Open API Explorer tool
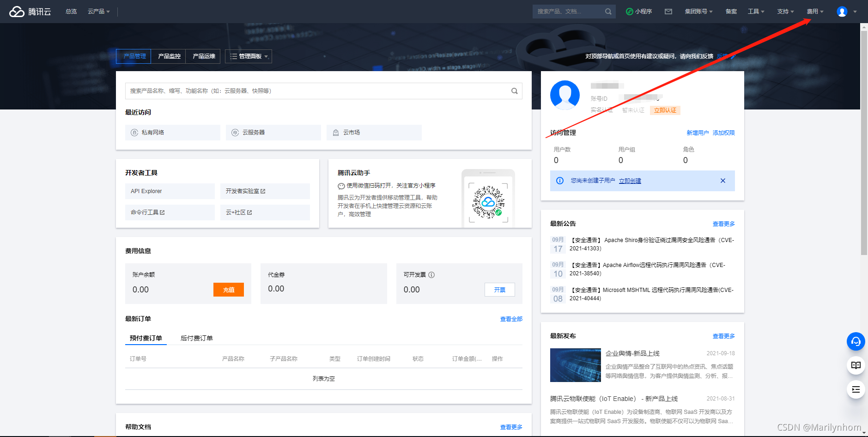Viewport: 868px width, 437px height. click(170, 191)
